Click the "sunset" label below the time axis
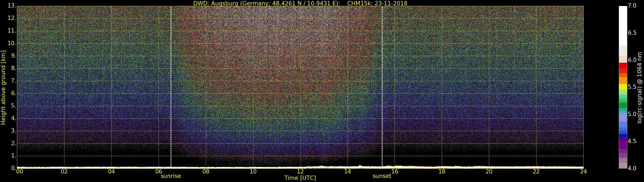 [x=382, y=176]
